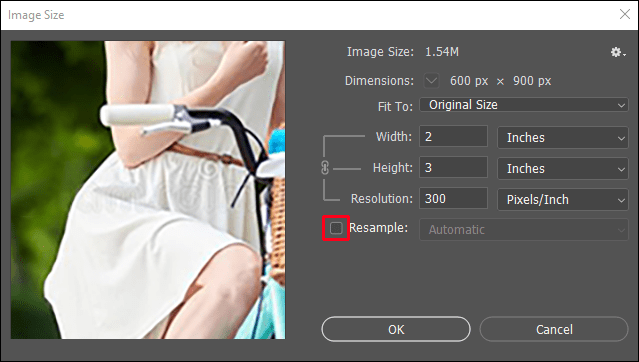Viewport: 639px width, 362px height.
Task: Click the Fit To label
Action: 395,107
